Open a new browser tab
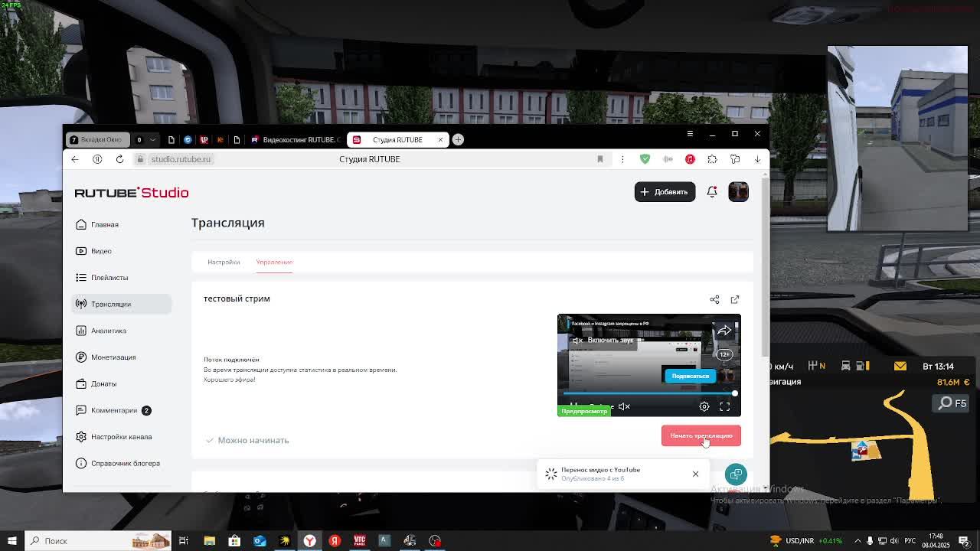Screen dimensions: 980x551 click(458, 139)
